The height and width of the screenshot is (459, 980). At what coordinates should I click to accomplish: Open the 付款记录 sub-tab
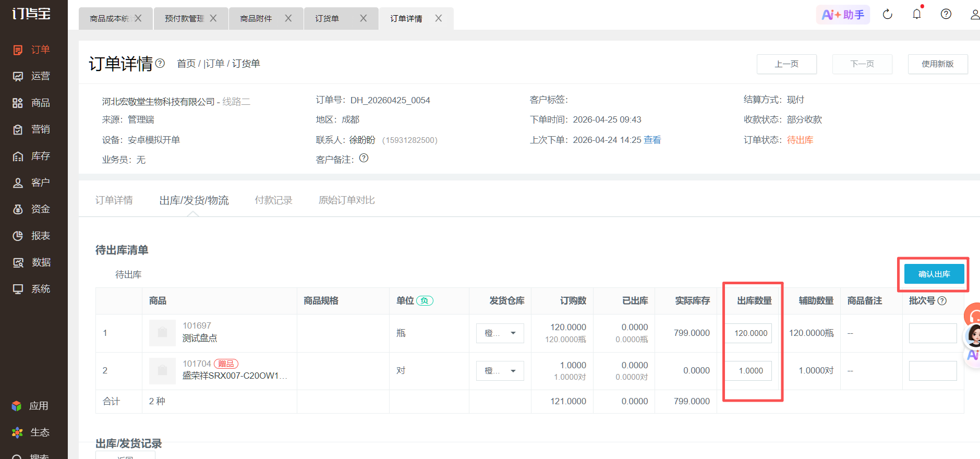pyautogui.click(x=273, y=200)
